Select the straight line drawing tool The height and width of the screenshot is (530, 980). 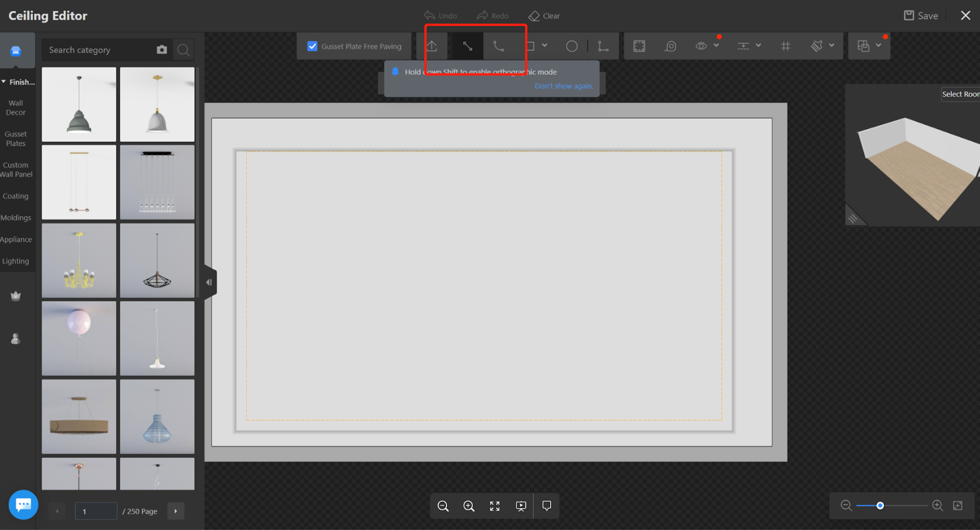pos(467,47)
